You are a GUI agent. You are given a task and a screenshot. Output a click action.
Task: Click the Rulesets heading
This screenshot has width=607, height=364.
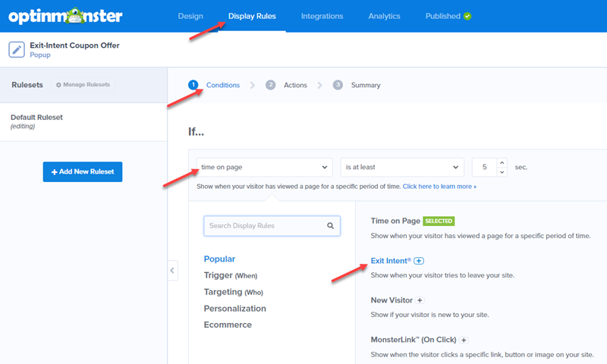[x=27, y=85]
